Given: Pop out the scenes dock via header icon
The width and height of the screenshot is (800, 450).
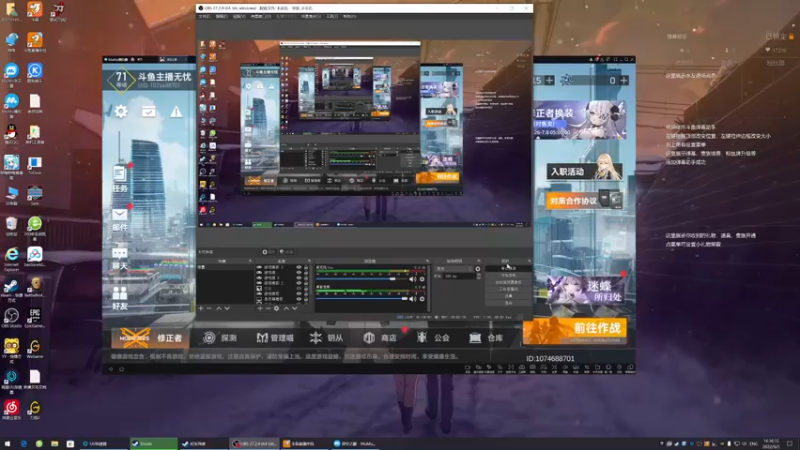Looking at the screenshot, I should tap(250, 261).
